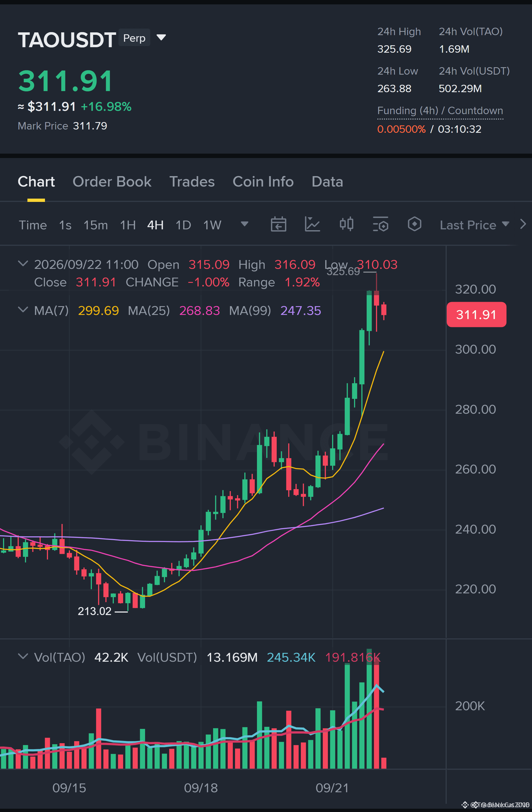Switch to the Order Book tab
The width and height of the screenshot is (532, 812).
point(112,182)
